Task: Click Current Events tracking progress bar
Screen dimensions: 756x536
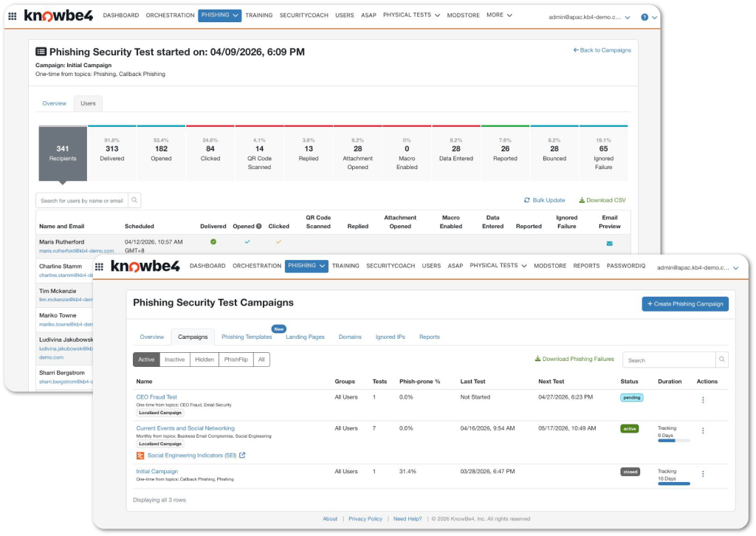Action: point(674,441)
